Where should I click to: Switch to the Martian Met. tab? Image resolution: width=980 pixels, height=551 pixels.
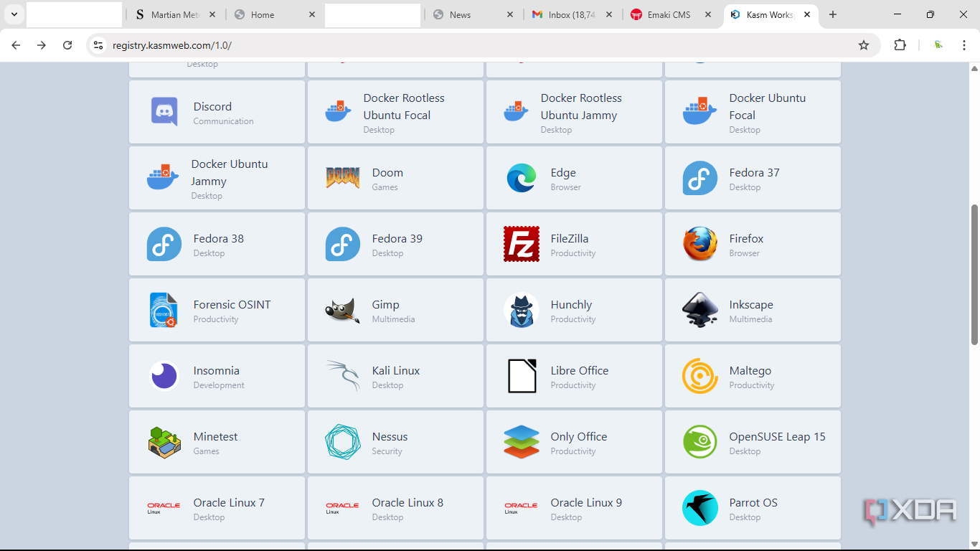click(174, 14)
